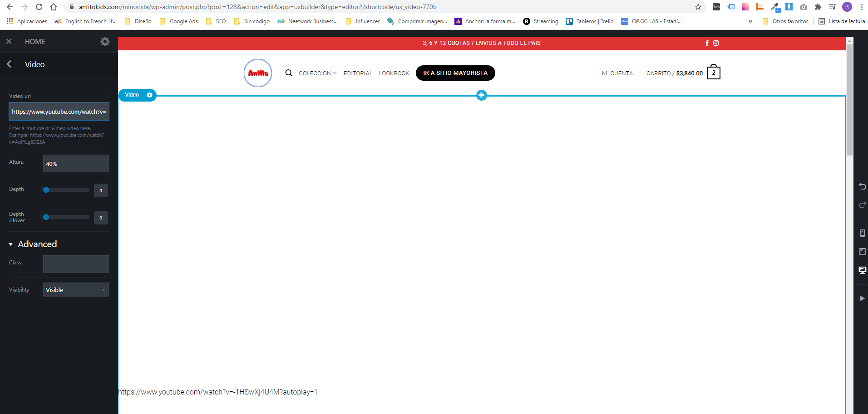The width and height of the screenshot is (868, 414).
Task: Switch to desktop preview
Action: click(862, 270)
